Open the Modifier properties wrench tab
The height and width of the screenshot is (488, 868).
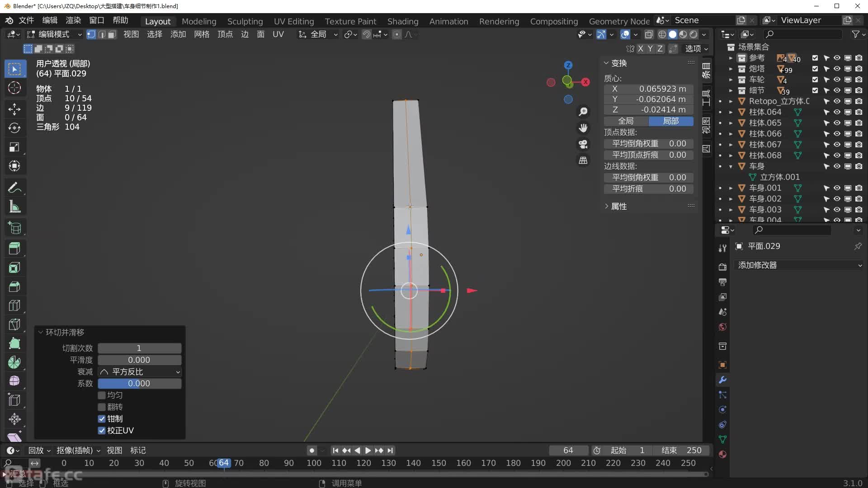click(722, 380)
